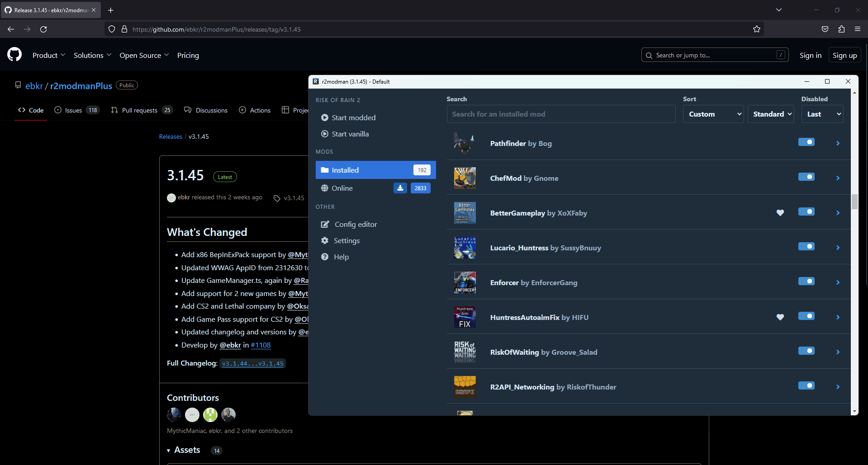
Task: Disable the Pathfinder mod toggle
Action: 806,142
